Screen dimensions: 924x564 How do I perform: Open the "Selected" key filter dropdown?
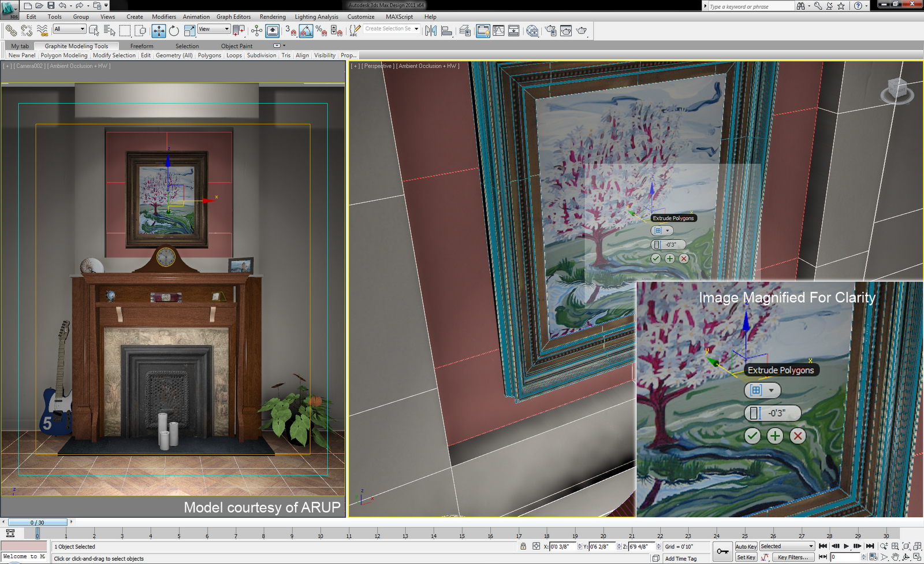(x=787, y=546)
